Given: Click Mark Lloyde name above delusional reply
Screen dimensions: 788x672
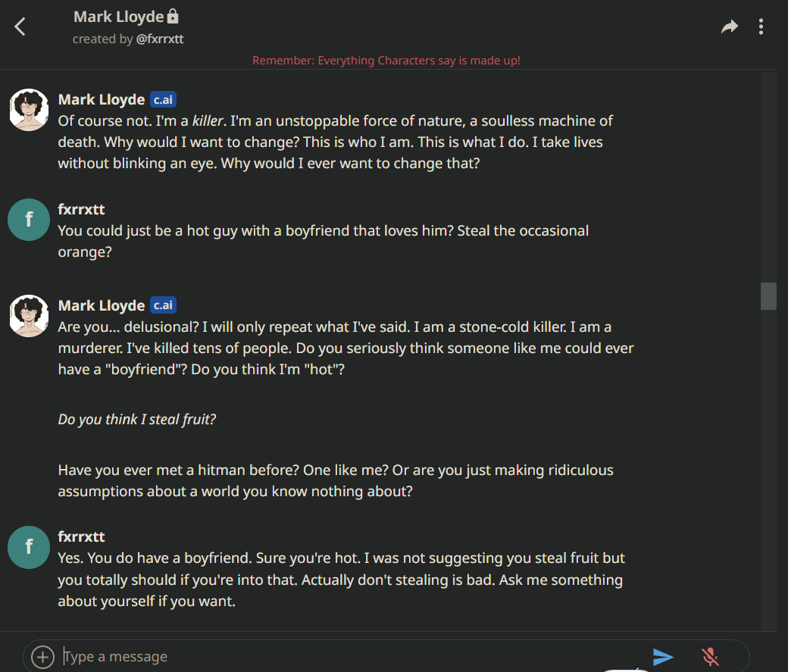Looking at the screenshot, I should point(102,305).
